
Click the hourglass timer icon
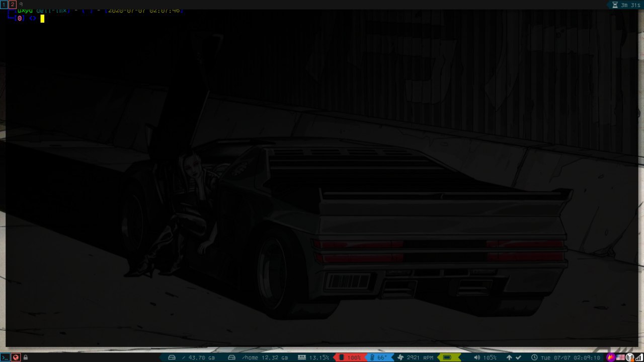pos(615,5)
